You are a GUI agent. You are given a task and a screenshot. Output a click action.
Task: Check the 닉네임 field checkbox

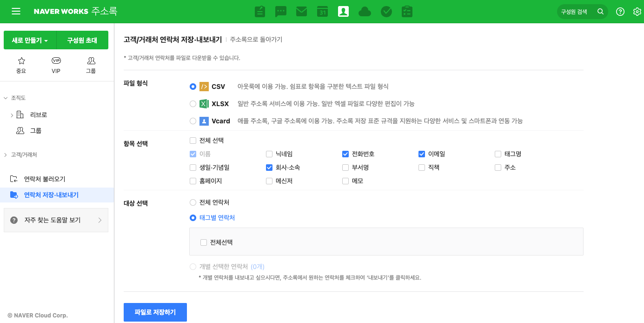pyautogui.click(x=269, y=154)
